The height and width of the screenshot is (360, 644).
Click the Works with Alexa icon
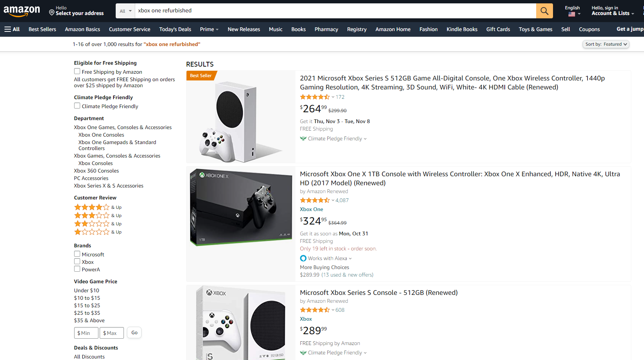[x=303, y=258]
